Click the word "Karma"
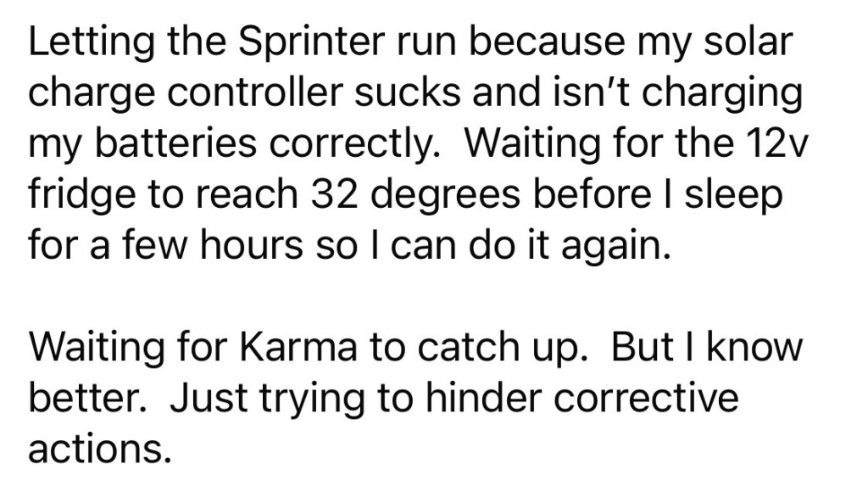 (x=284, y=349)
